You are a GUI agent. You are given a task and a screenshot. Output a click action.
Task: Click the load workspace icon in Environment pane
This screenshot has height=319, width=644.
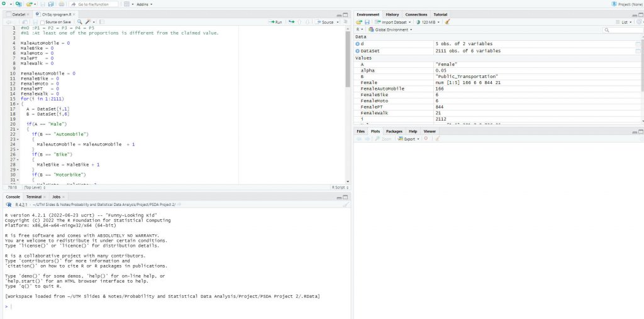click(x=359, y=22)
